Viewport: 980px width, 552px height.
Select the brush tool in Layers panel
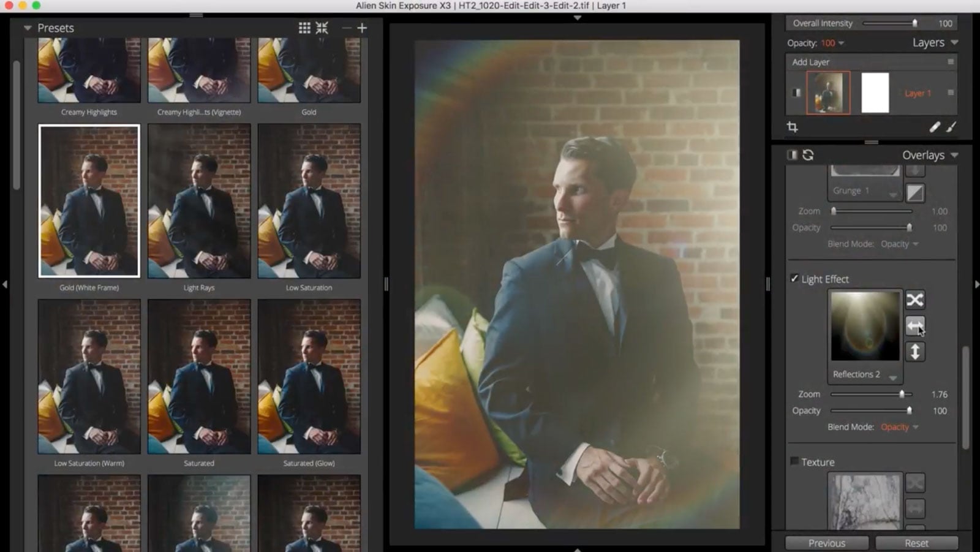pyautogui.click(x=951, y=127)
